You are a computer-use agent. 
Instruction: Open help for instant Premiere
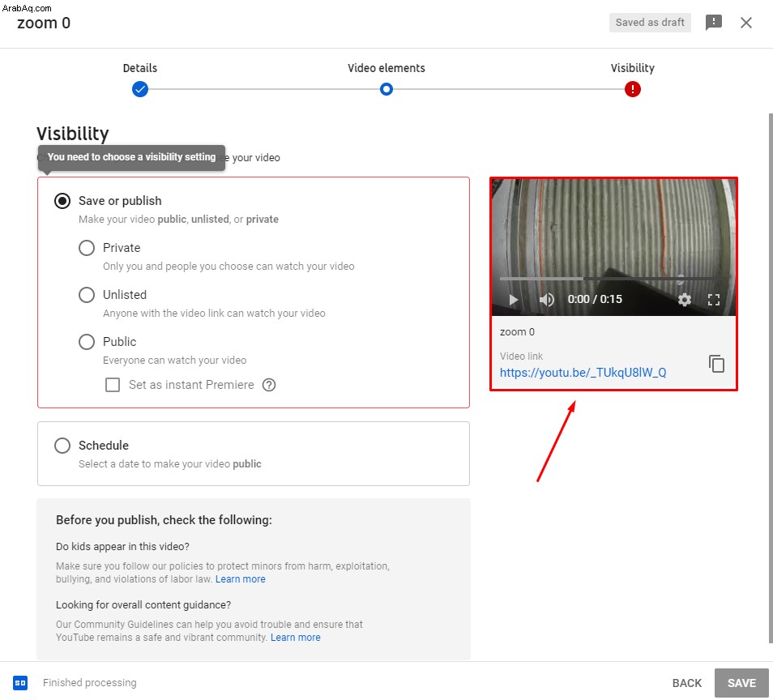tap(269, 385)
